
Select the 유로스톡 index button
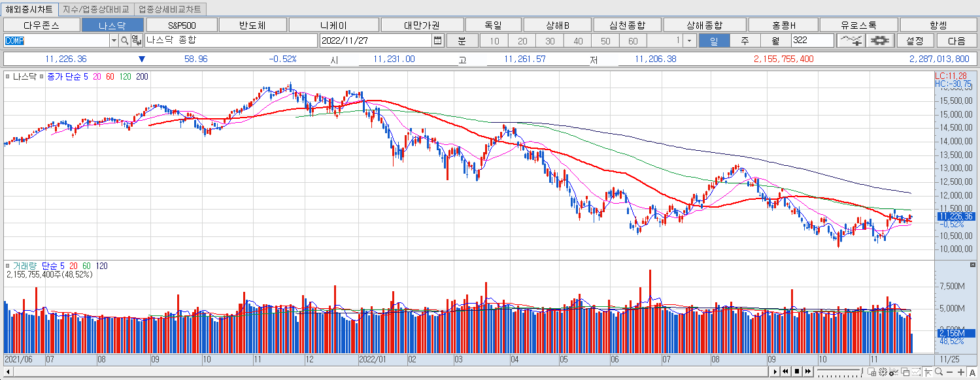tap(858, 25)
